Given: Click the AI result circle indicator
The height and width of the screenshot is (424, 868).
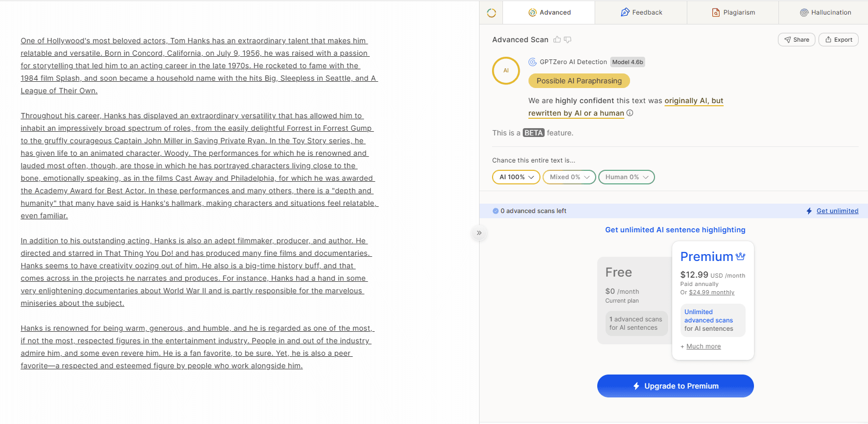Looking at the screenshot, I should [506, 70].
